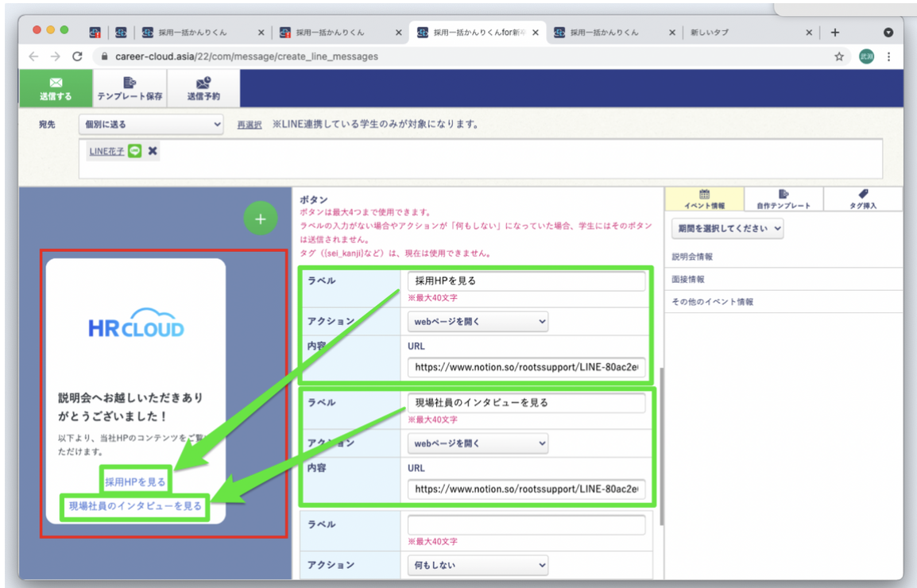Bookmark this page with star icon
Screen dimensions: 917x588
(838, 56)
